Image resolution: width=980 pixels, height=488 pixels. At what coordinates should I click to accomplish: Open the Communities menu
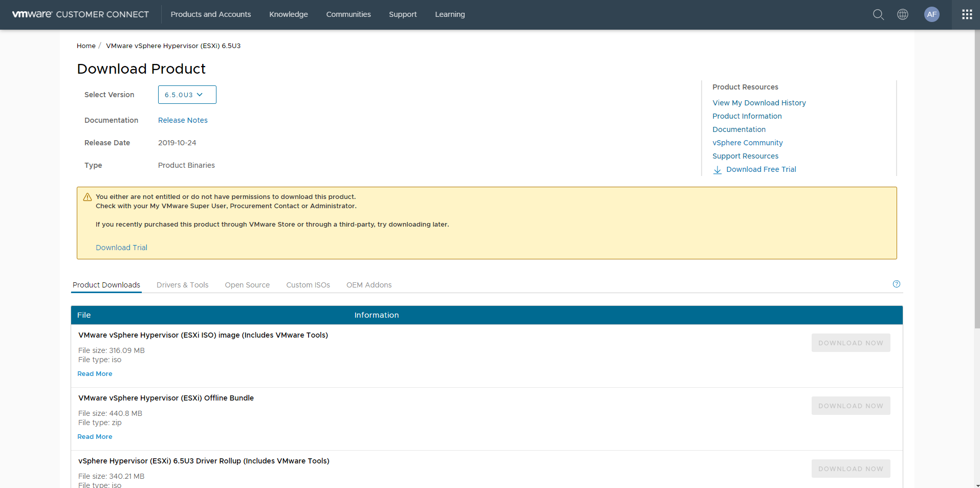pos(349,14)
